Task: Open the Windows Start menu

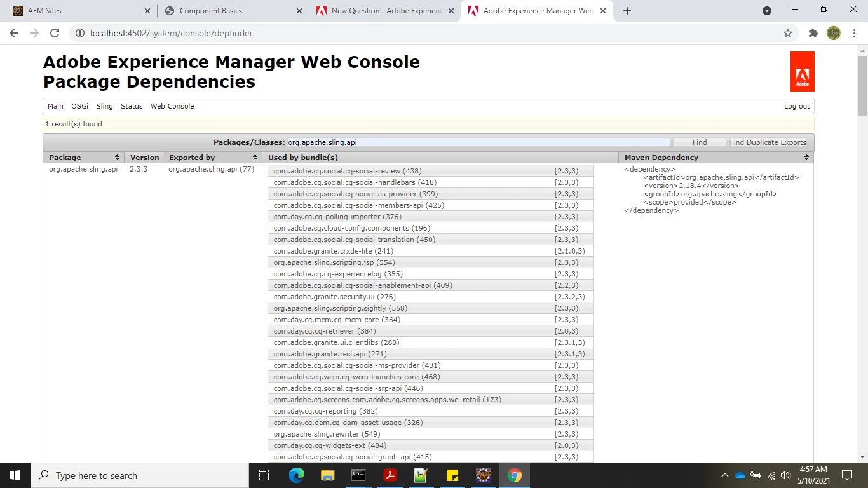Action: click(x=15, y=475)
